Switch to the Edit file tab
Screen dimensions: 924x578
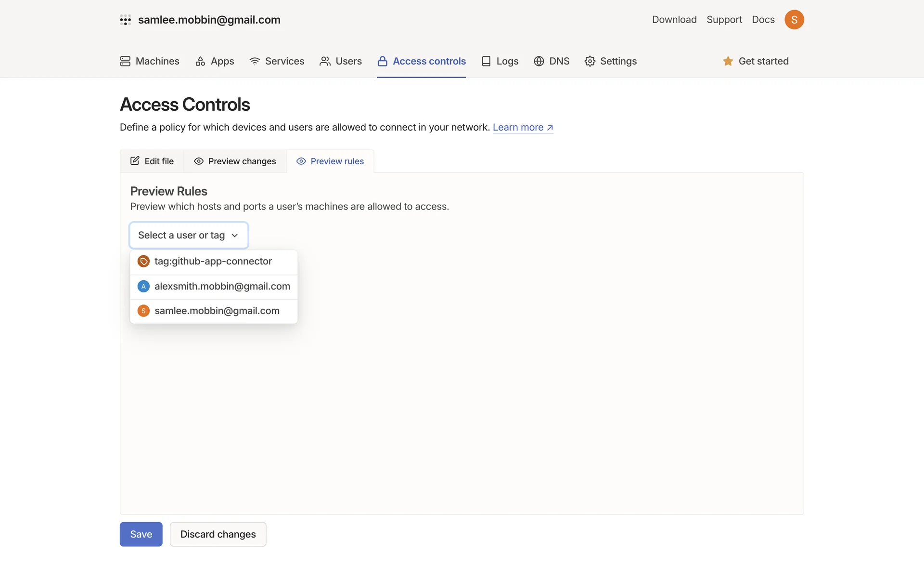point(152,161)
